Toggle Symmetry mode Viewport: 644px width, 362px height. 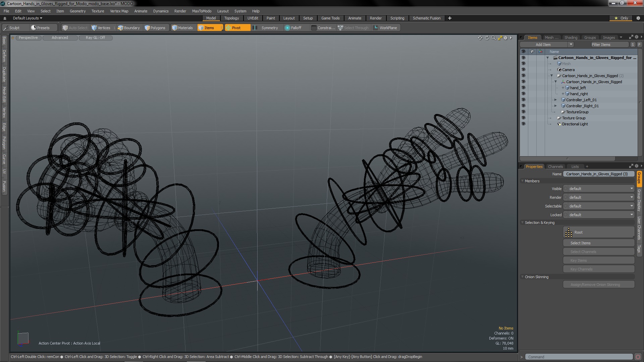pyautogui.click(x=266, y=28)
